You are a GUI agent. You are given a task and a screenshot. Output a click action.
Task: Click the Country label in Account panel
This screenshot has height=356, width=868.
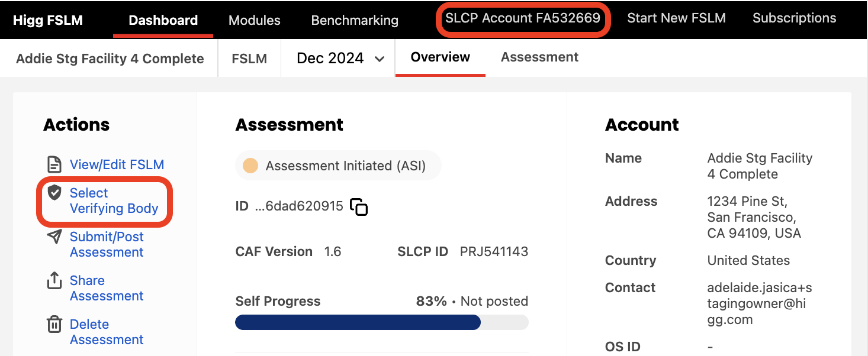click(x=631, y=260)
